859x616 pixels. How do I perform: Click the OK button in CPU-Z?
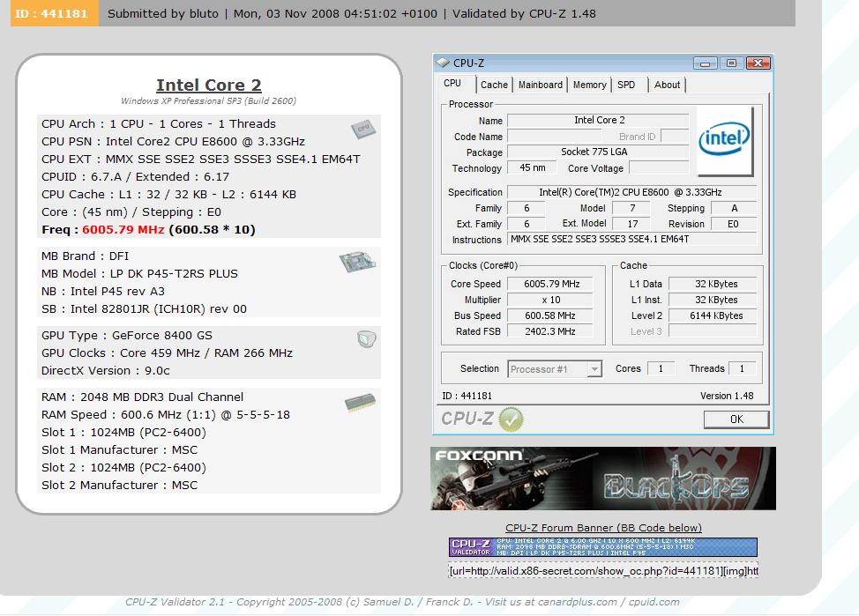(736, 419)
